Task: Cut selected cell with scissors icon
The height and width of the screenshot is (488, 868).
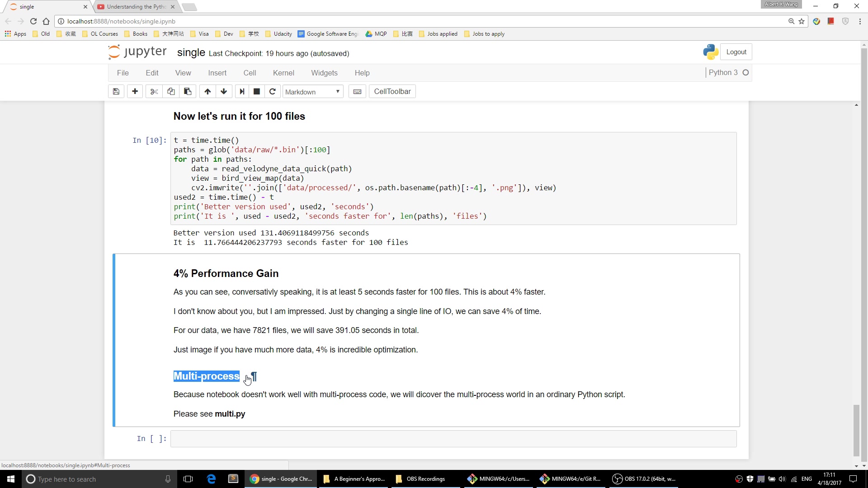Action: (x=154, y=92)
